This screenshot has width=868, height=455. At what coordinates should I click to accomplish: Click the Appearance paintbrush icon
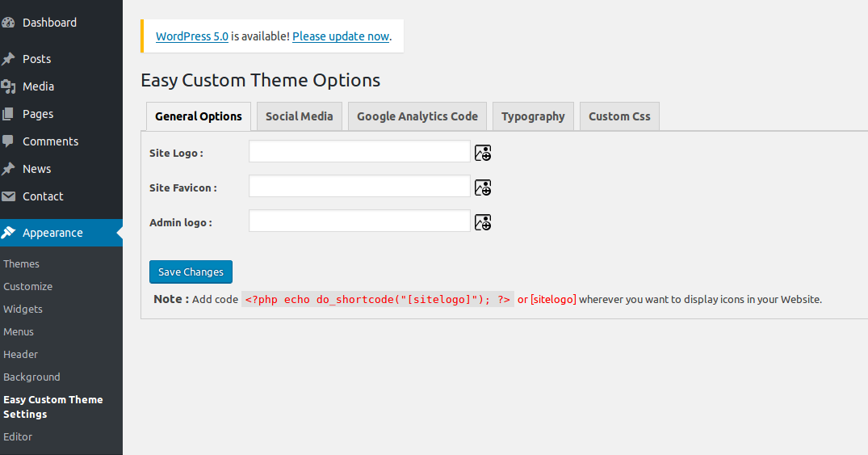8,233
